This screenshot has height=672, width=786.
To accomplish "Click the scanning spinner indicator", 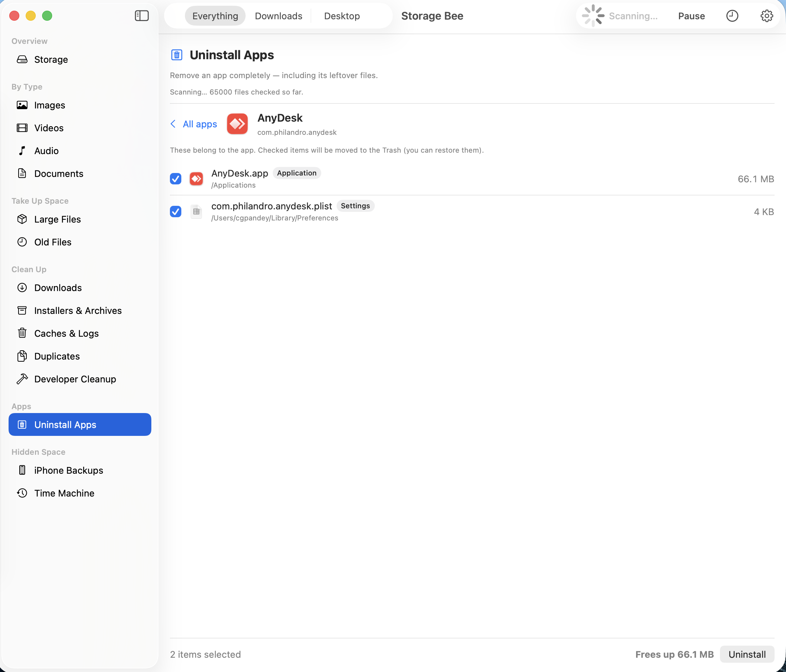I will [593, 16].
